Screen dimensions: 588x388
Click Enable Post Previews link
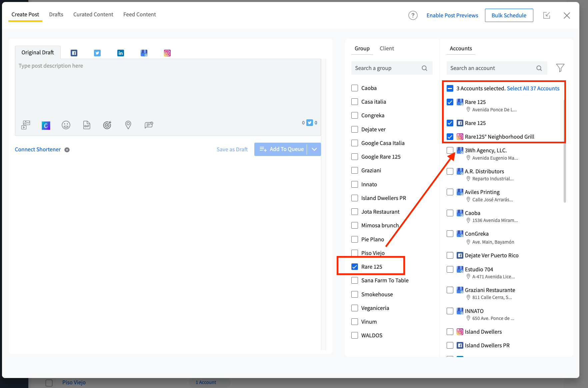(452, 15)
